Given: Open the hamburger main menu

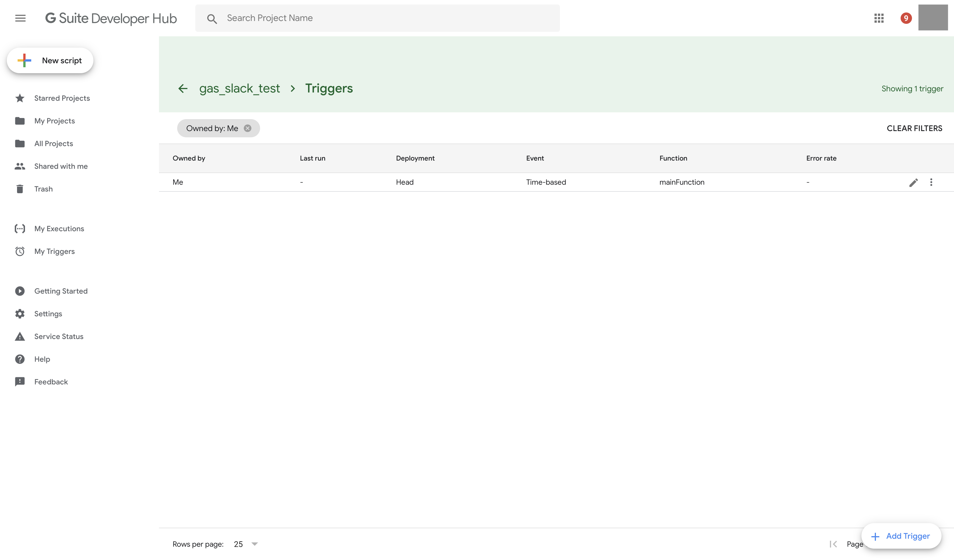Looking at the screenshot, I should [x=20, y=18].
